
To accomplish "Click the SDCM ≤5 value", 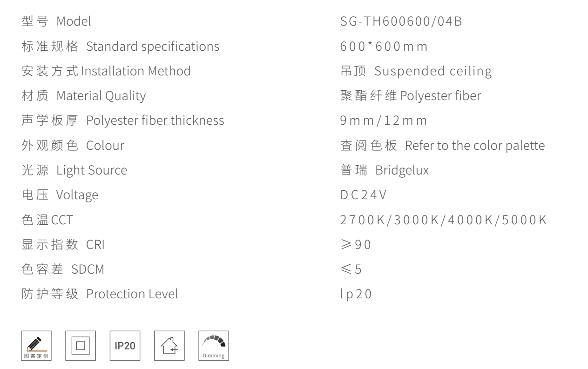I will coord(351,269).
